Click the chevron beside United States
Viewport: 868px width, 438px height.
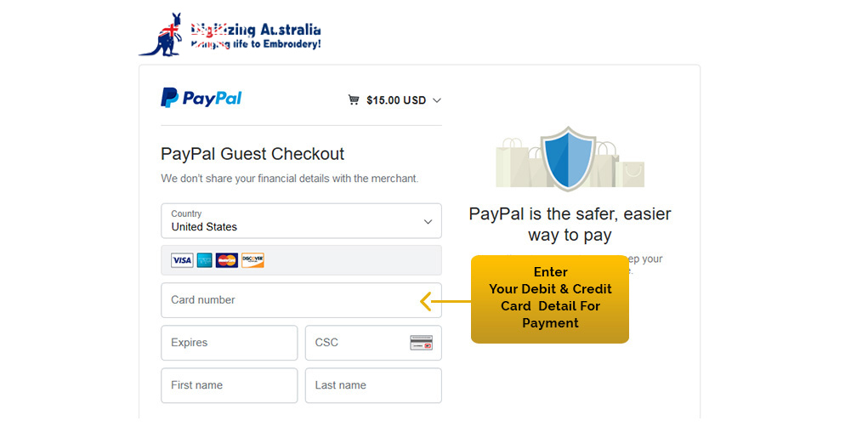coord(428,222)
